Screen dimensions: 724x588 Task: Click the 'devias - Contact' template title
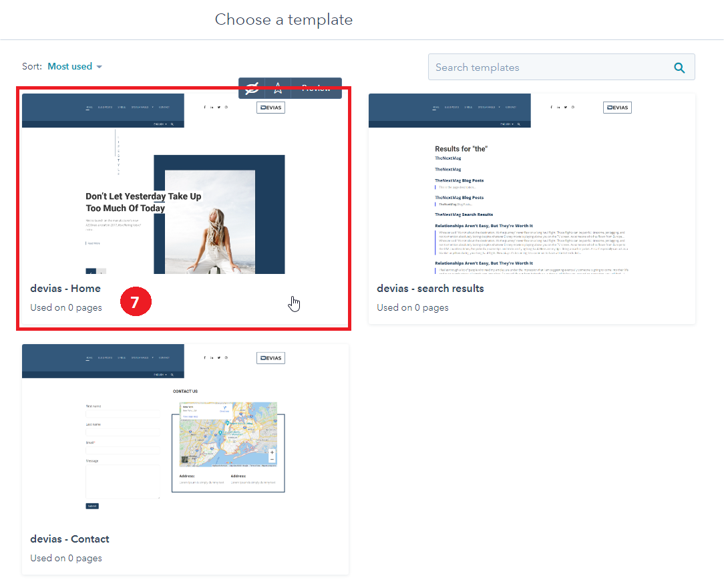(69, 539)
